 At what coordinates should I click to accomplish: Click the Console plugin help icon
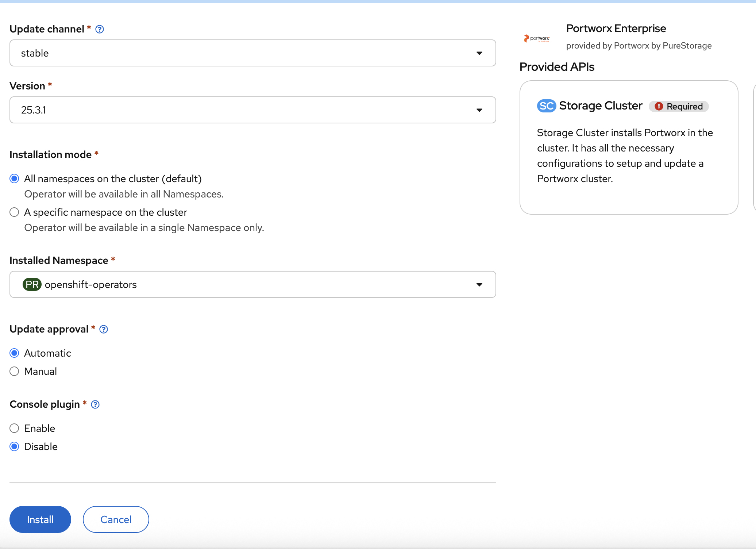[95, 404]
